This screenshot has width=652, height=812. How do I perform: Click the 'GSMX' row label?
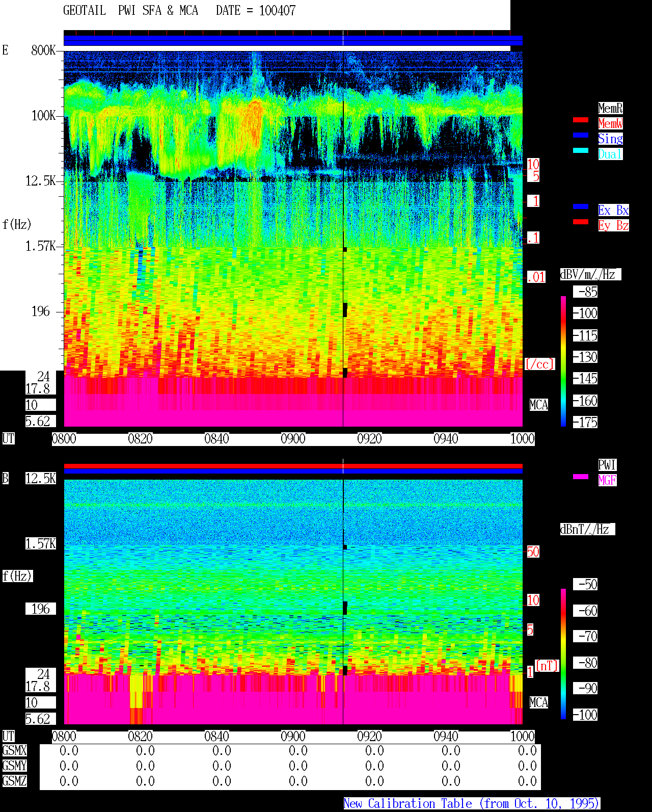pyautogui.click(x=14, y=751)
